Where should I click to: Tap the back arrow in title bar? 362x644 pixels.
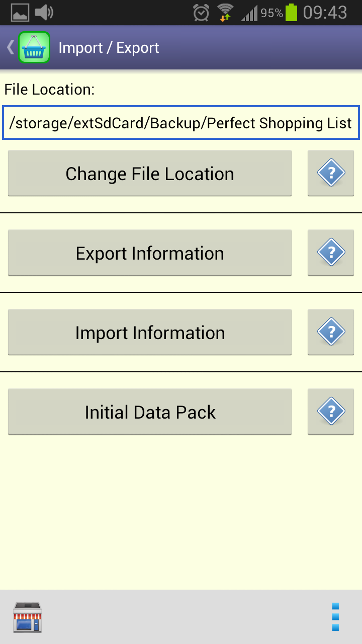click(x=10, y=48)
